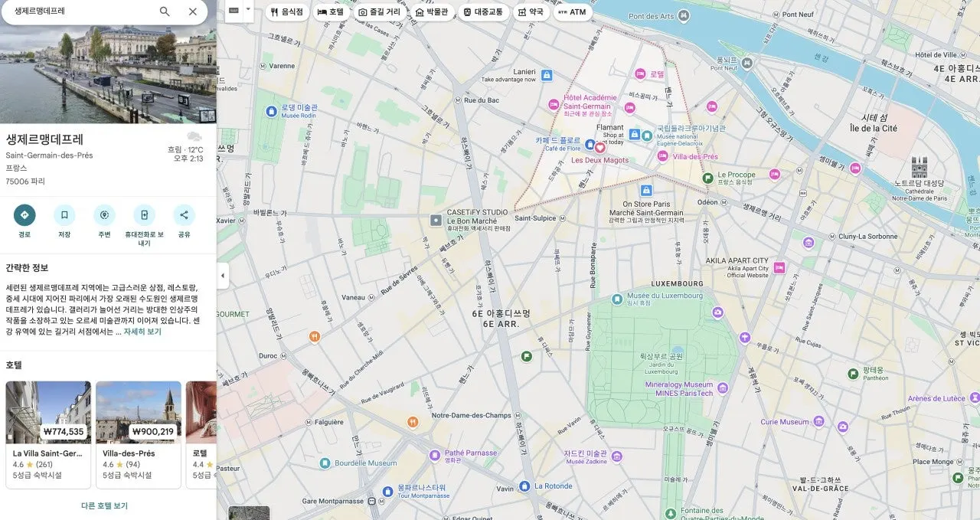The width and height of the screenshot is (980, 520).
Task: Click the search magnifier icon
Action: point(164,11)
